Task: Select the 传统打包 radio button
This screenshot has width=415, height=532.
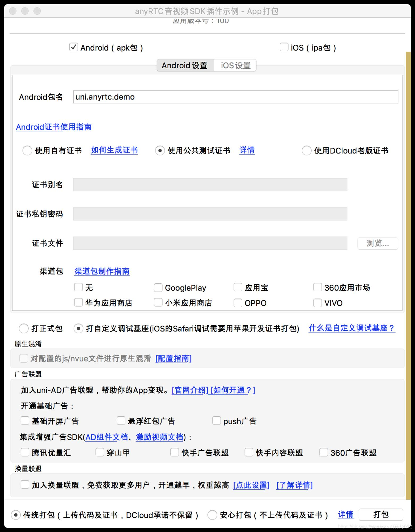Action: point(16,515)
